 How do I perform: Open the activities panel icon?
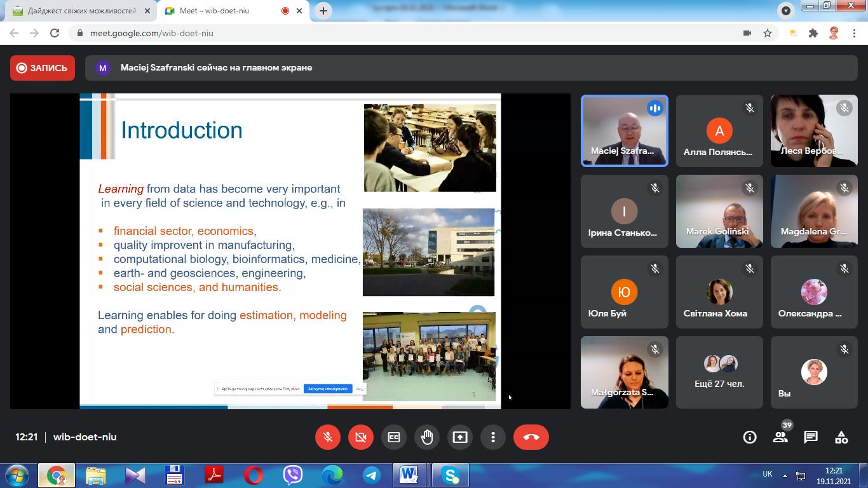(x=841, y=437)
